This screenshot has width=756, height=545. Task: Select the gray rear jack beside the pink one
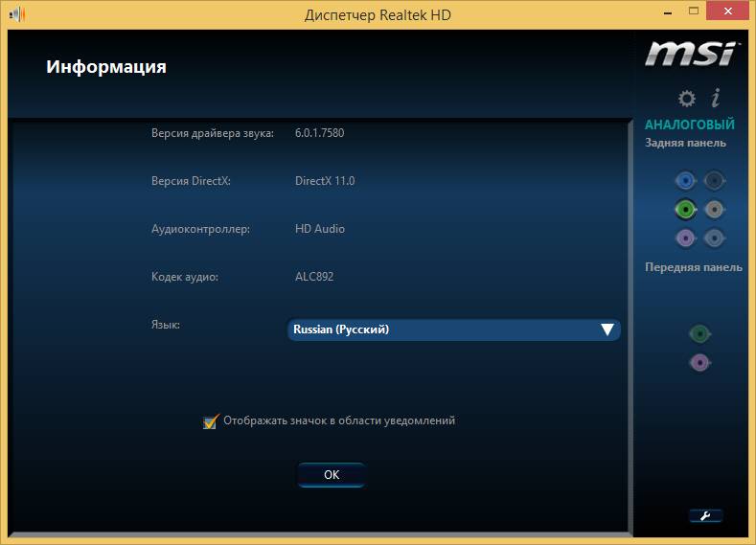click(714, 238)
